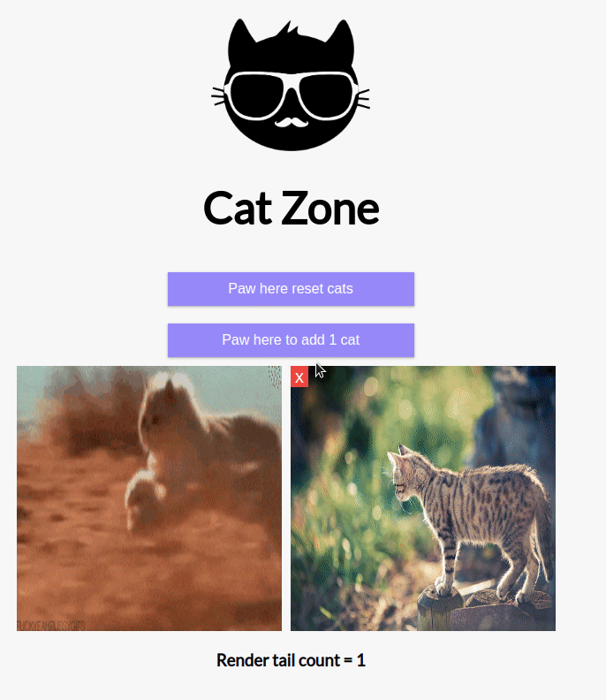Click the Render tail count text
The image size is (606, 700).
[x=291, y=660]
